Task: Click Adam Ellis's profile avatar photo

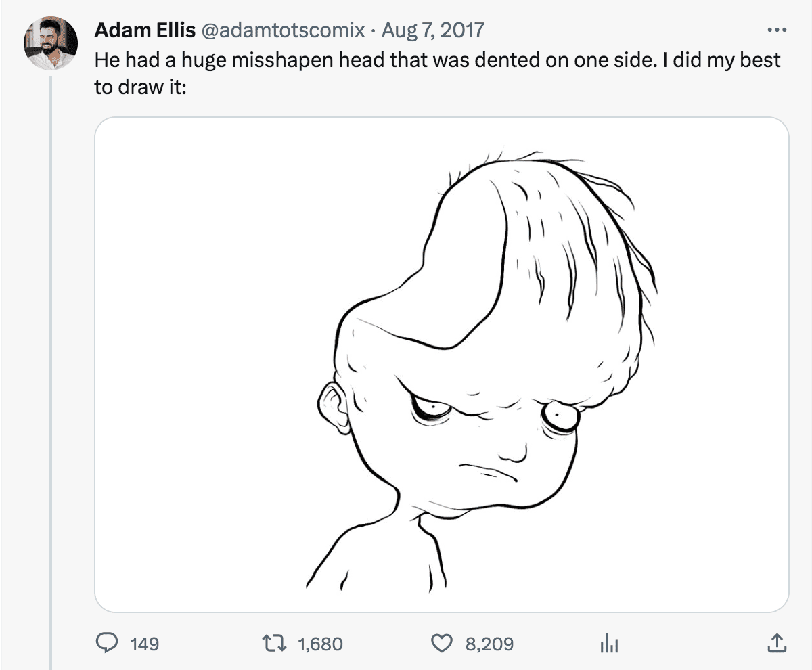Action: (50, 42)
